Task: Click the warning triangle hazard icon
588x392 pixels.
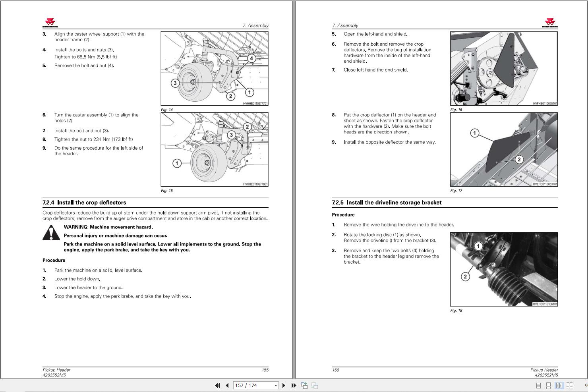Action: click(51, 233)
